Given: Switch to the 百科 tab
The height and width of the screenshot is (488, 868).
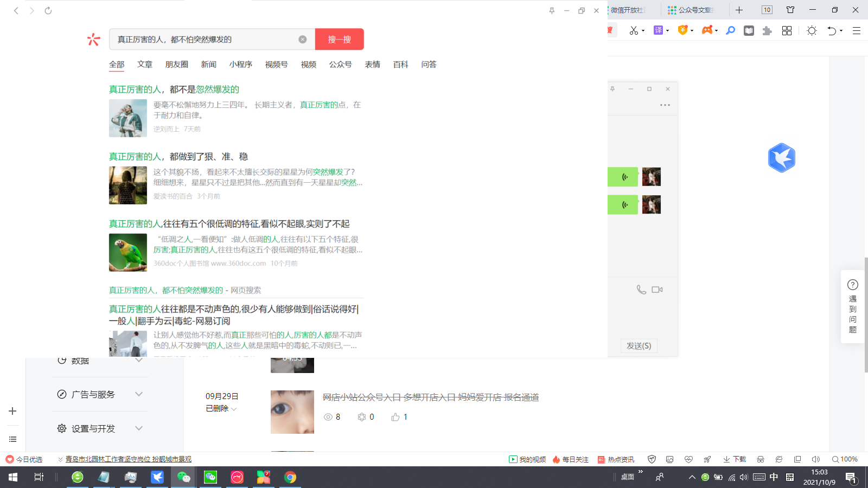Looking at the screenshot, I should pos(401,65).
